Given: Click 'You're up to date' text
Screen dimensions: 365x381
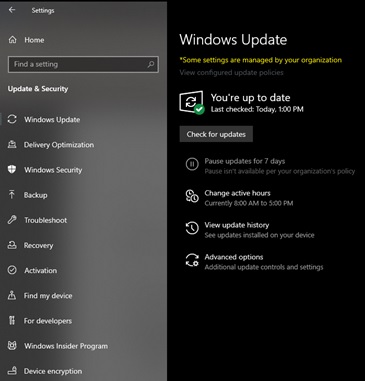Looking at the screenshot, I should point(250,98).
